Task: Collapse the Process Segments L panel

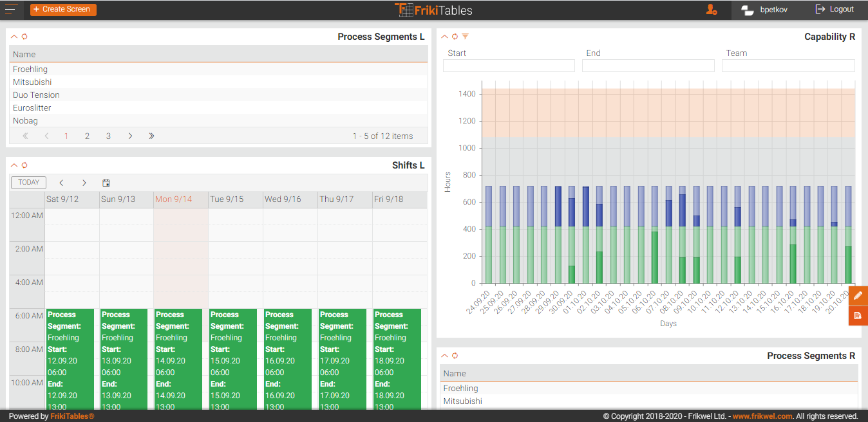Action: point(14,37)
